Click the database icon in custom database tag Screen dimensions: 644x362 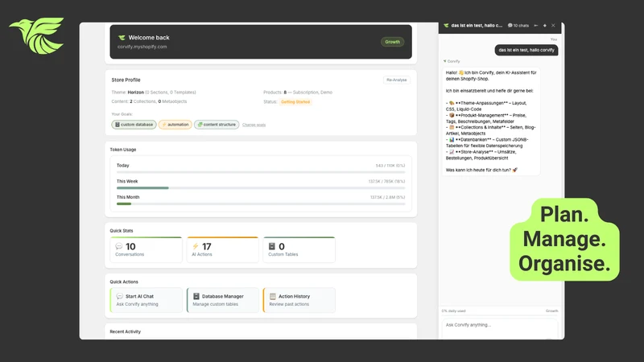click(117, 125)
